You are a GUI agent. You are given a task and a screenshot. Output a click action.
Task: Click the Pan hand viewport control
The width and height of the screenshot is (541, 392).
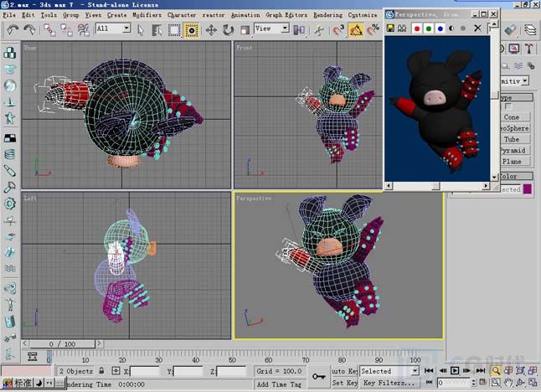(508, 382)
